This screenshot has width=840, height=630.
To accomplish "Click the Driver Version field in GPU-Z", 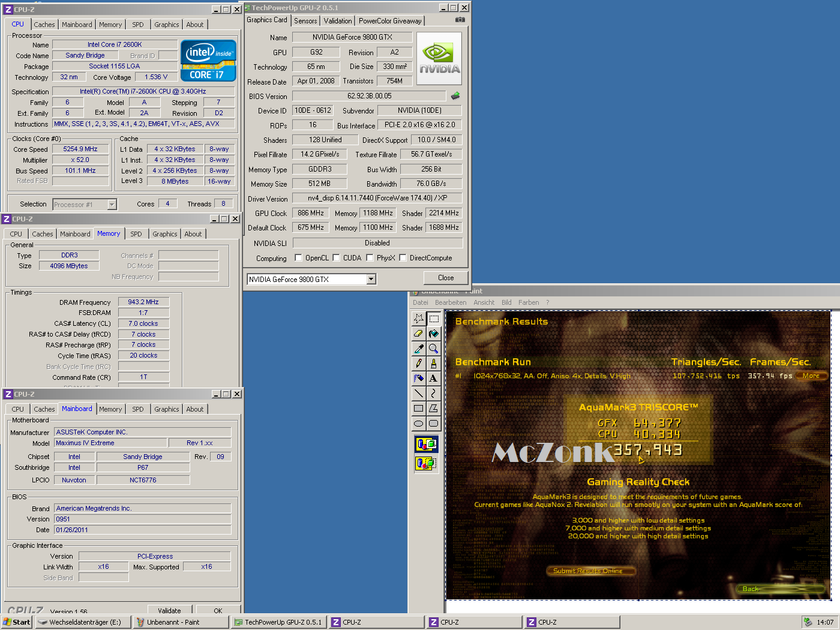I will (x=377, y=198).
